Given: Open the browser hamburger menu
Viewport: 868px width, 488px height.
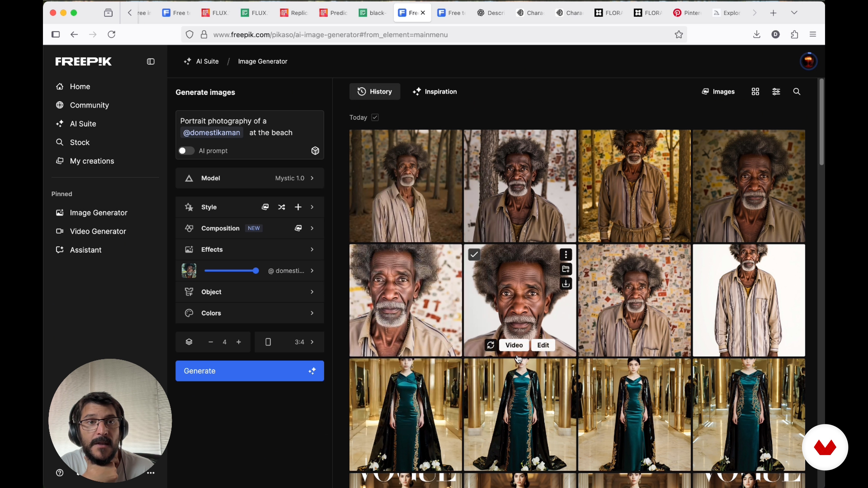Looking at the screenshot, I should 813,34.
